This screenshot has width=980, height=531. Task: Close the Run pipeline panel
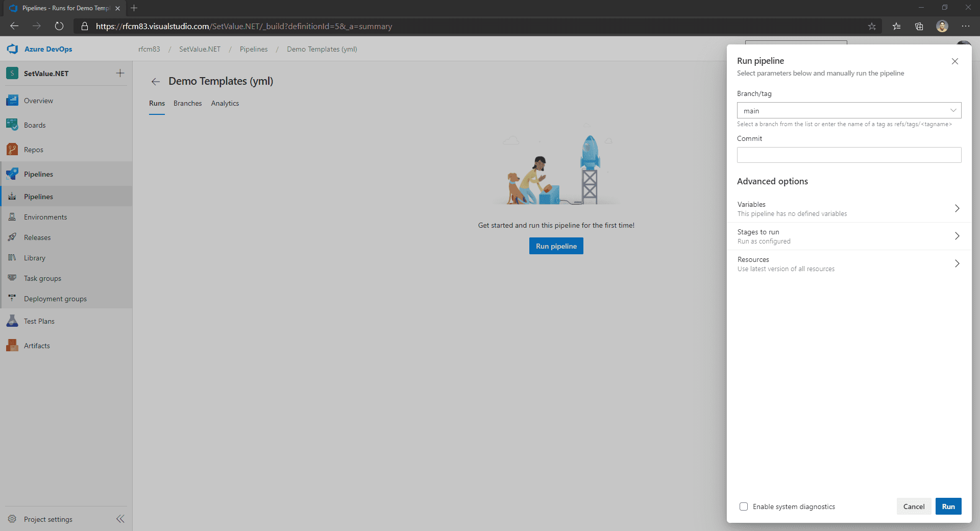[x=955, y=61]
